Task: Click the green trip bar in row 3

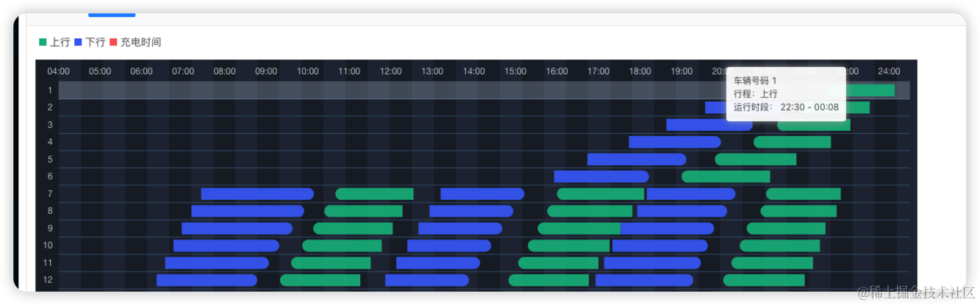Action: click(x=814, y=125)
